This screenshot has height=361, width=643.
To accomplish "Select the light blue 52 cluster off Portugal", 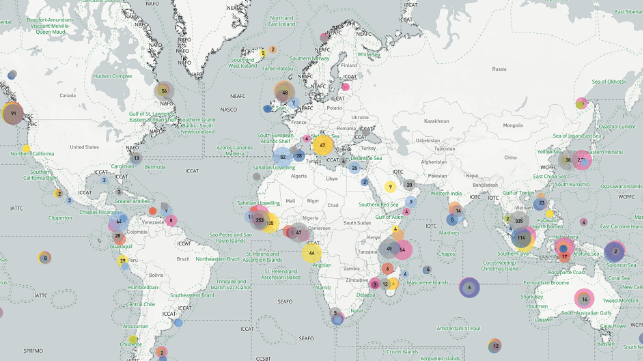I will click(x=283, y=157).
